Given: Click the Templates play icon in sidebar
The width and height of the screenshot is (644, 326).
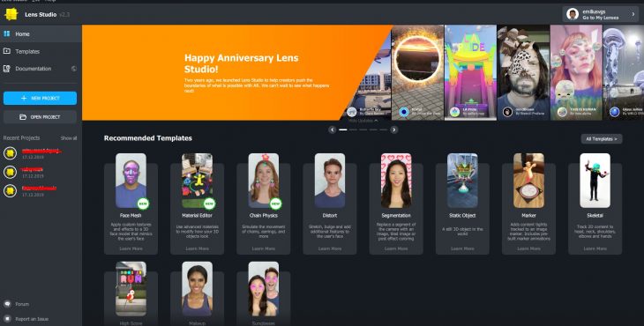Looking at the screenshot, I should click(7, 51).
